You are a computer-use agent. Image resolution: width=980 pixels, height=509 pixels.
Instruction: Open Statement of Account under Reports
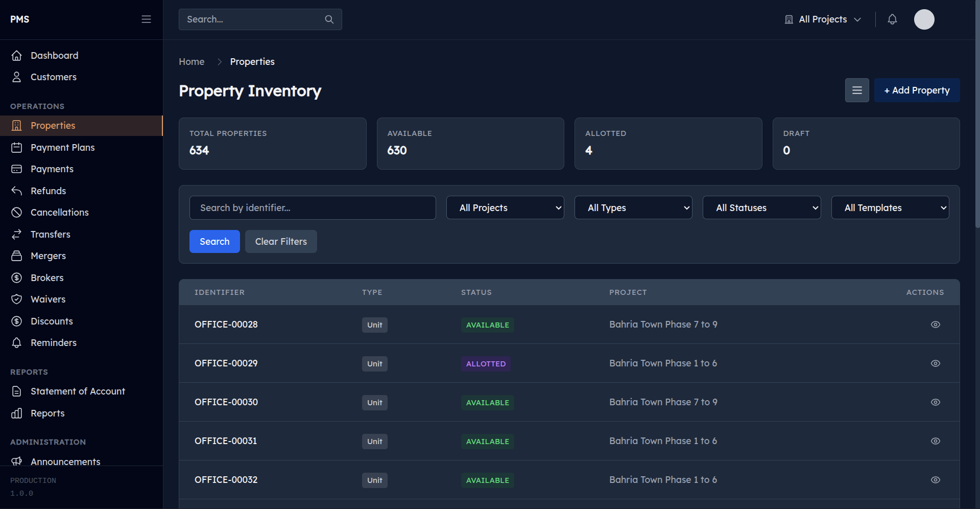click(78, 391)
